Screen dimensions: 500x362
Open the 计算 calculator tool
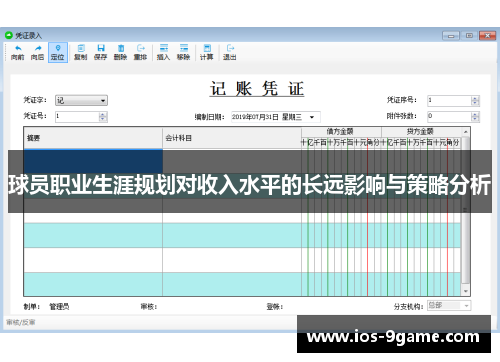pos(207,52)
